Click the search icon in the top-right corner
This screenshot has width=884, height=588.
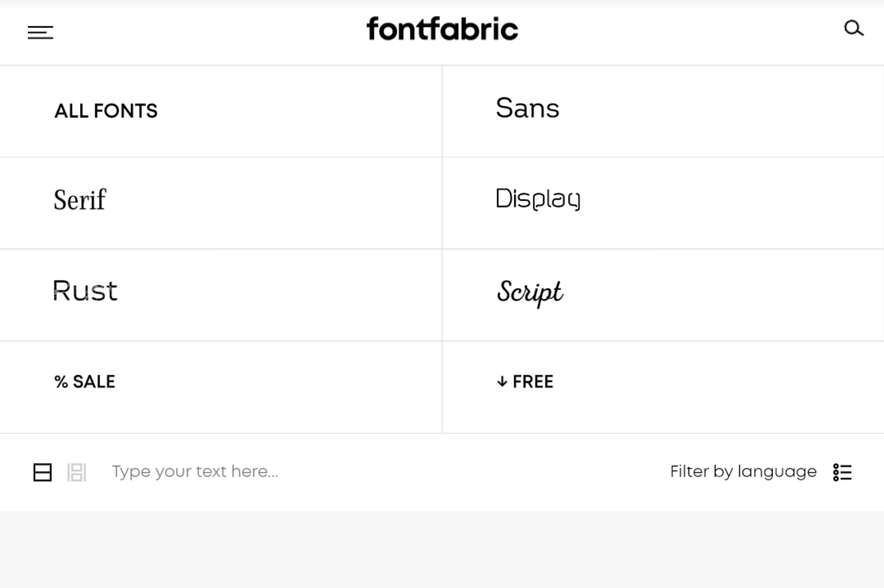[x=854, y=29]
